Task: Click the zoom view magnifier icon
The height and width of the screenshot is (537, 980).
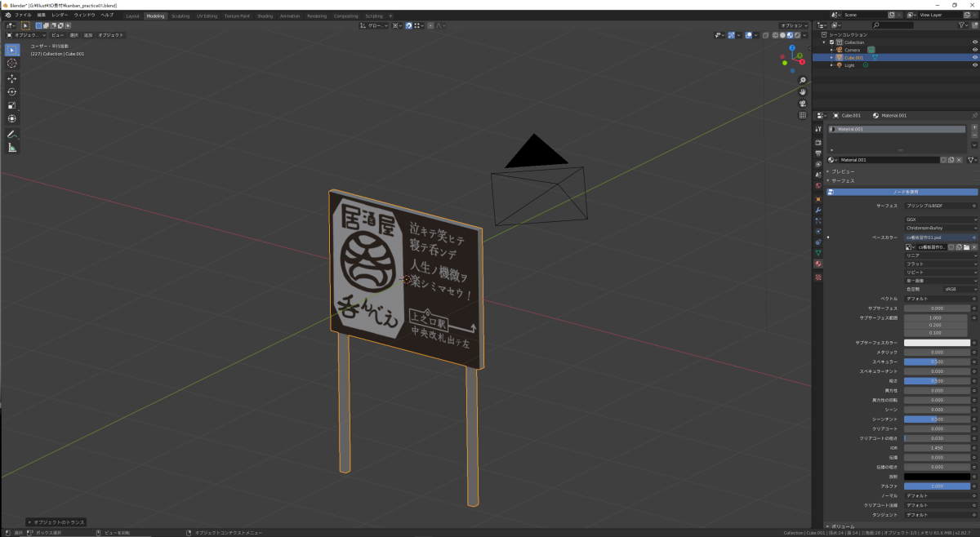Action: click(x=803, y=80)
